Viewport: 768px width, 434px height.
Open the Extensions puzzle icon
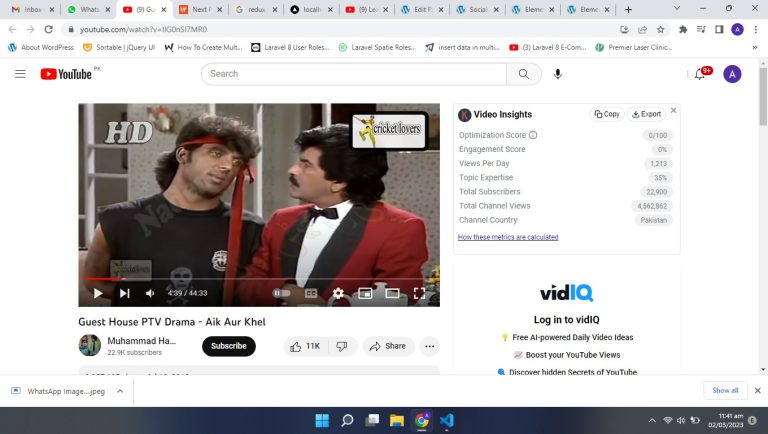click(x=683, y=29)
